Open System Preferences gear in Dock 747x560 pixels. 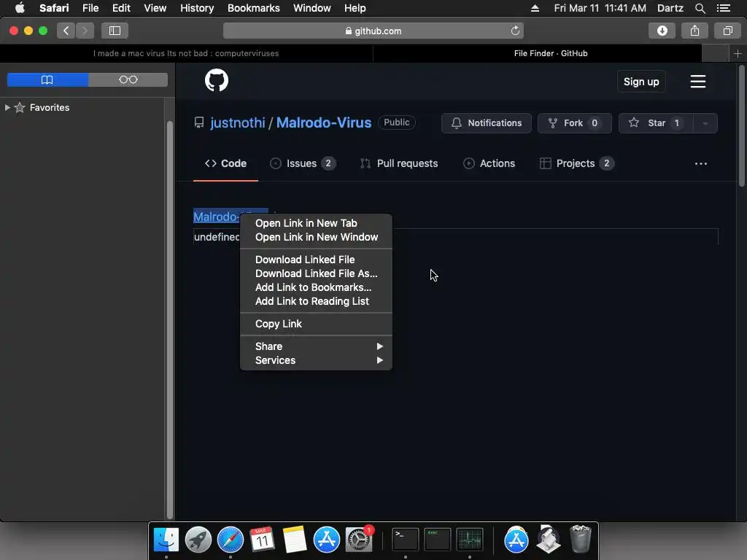(359, 540)
